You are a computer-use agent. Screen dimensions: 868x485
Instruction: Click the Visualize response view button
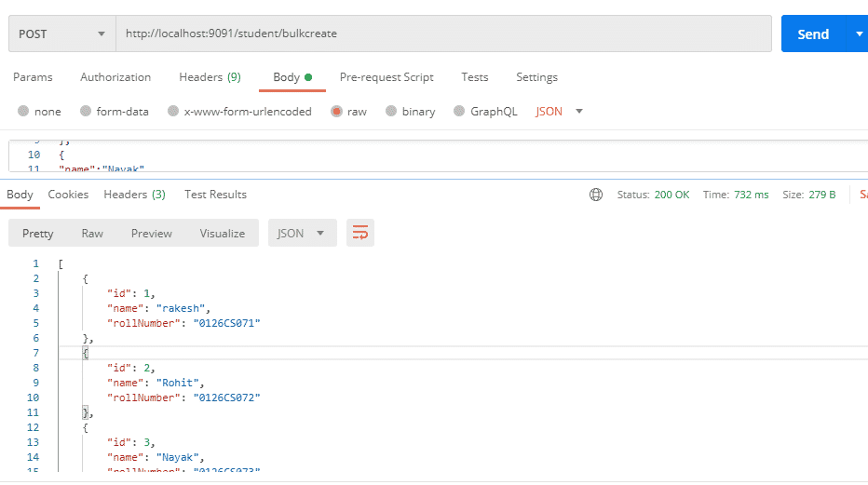(222, 234)
